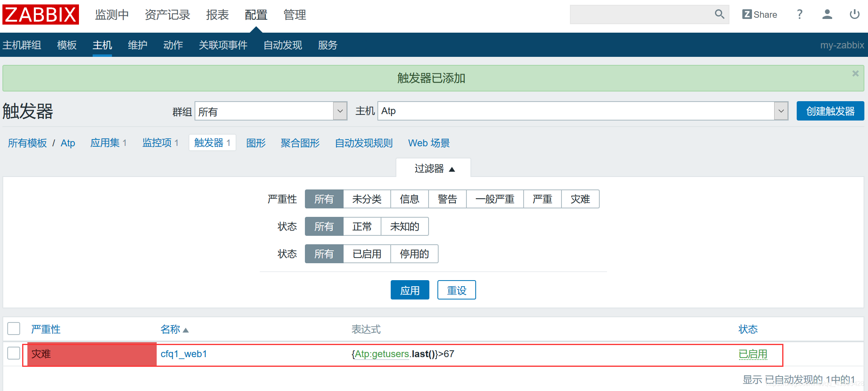Sort by 严重性 column
Viewport: 868px width, 391px height.
coord(46,329)
